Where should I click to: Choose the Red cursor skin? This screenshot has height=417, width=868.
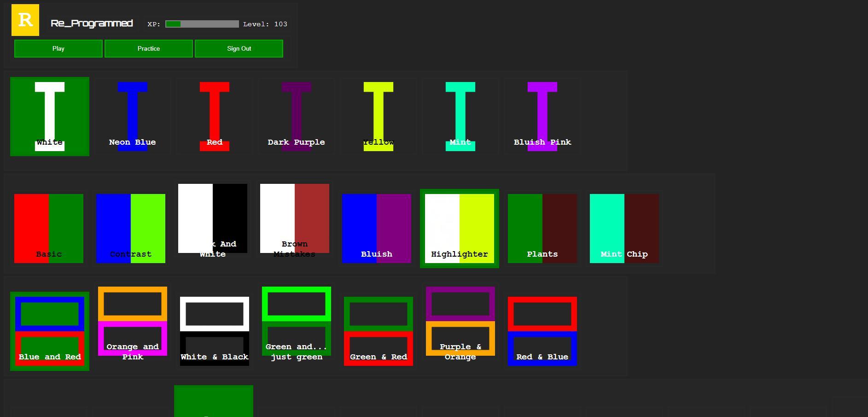214,116
